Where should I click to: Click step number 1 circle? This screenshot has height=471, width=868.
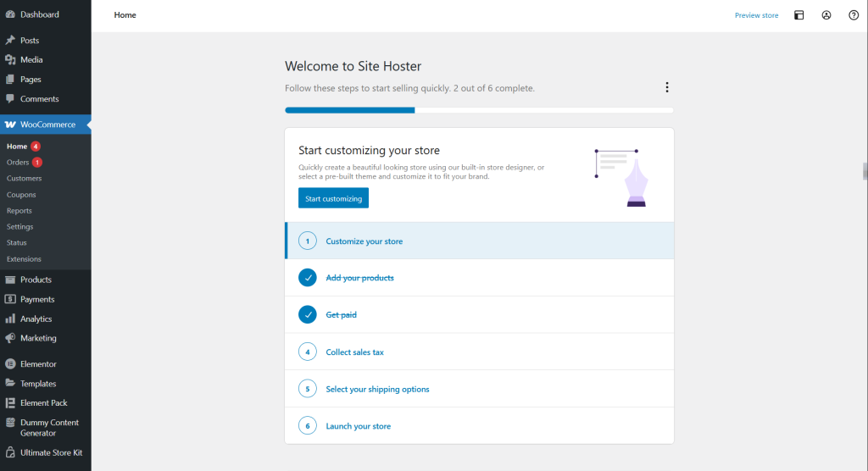307,241
